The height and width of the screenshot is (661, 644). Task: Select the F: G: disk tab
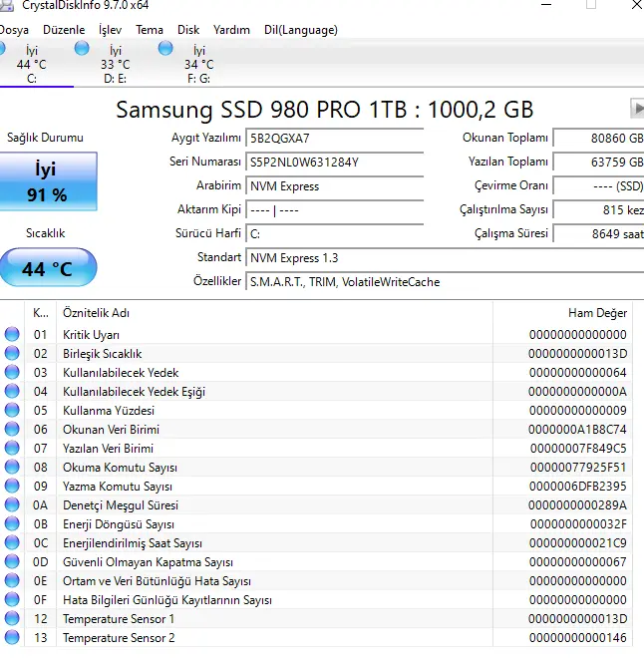[x=199, y=64]
